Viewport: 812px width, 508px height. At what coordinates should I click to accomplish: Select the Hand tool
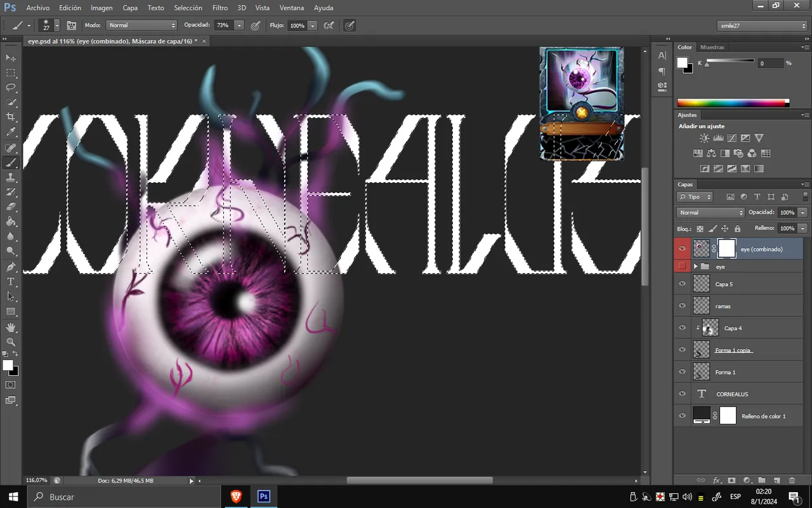pyautogui.click(x=11, y=328)
